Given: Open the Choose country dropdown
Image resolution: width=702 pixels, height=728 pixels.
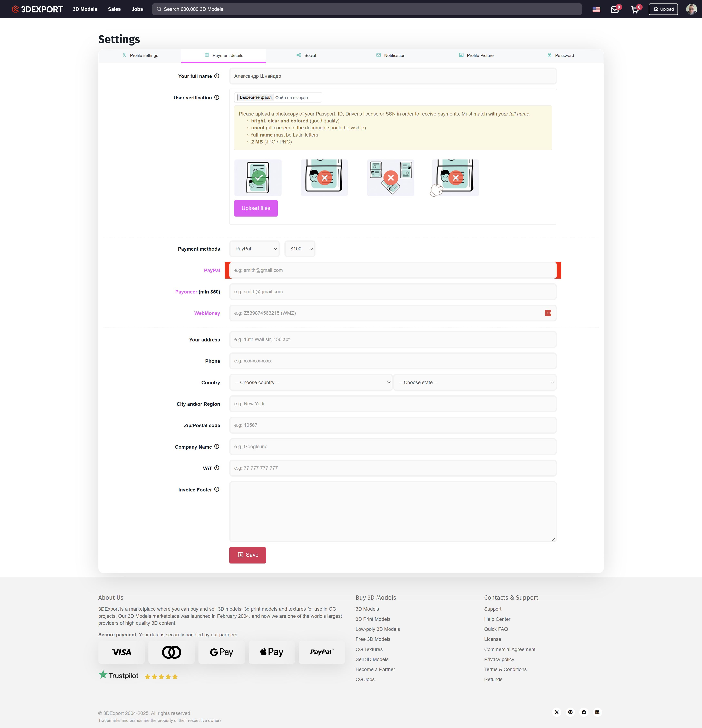Looking at the screenshot, I should pyautogui.click(x=311, y=382).
